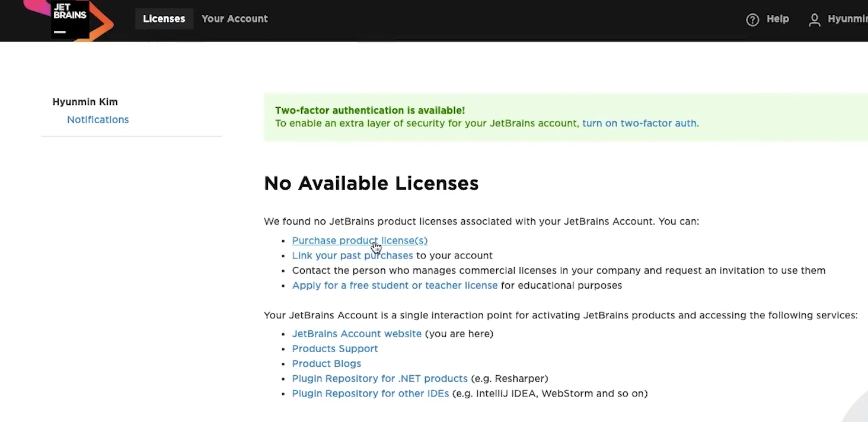Open the Hyunmin user menu

click(x=838, y=20)
